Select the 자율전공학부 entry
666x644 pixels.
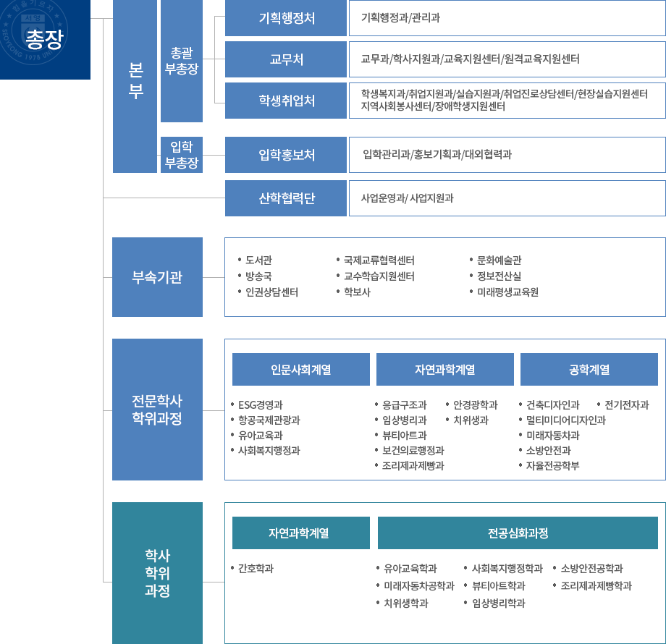coord(554,467)
